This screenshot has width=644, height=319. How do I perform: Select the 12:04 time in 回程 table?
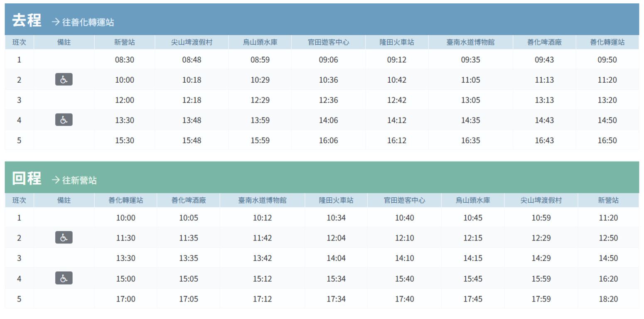(x=336, y=238)
